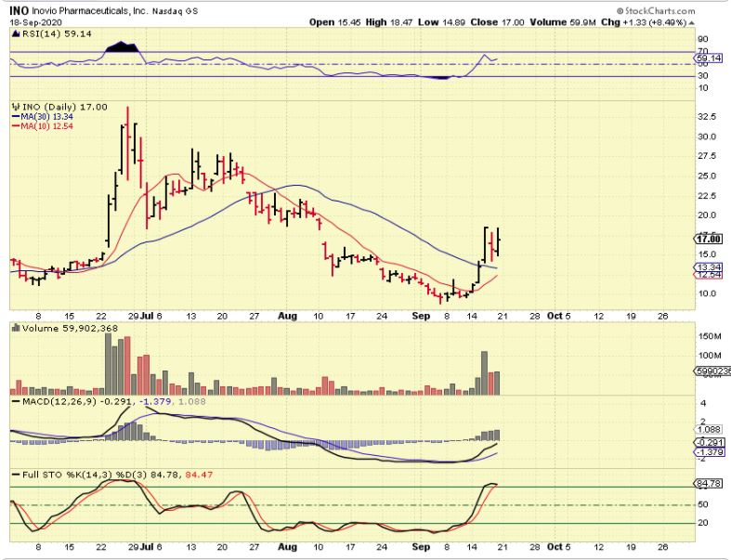This screenshot has height=560, width=731.
Task: Click the tall June volume spike bar
Action: (108, 364)
